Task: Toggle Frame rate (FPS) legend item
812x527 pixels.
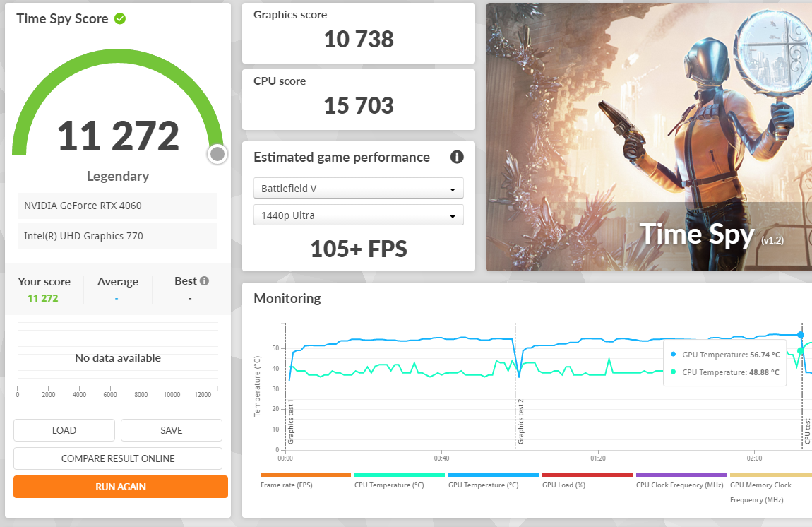Action: click(x=306, y=481)
